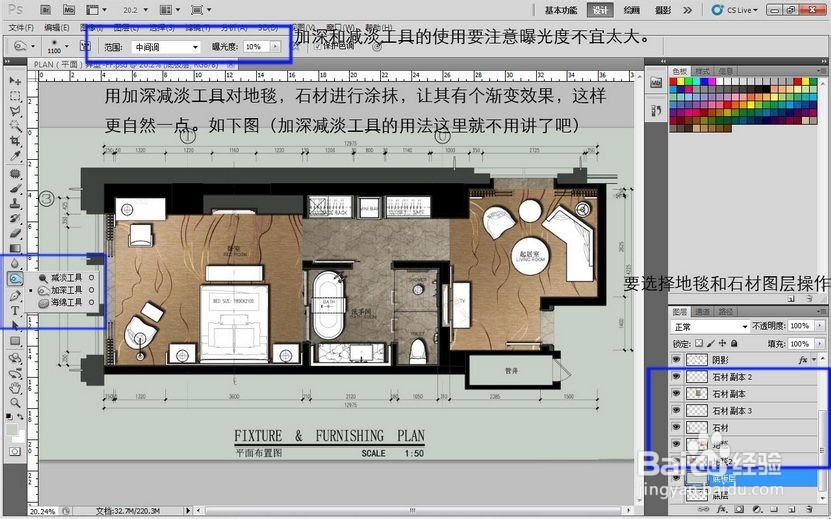Hide the 石材 副本 layer
Image resolution: width=831 pixels, height=519 pixels.
(x=676, y=393)
